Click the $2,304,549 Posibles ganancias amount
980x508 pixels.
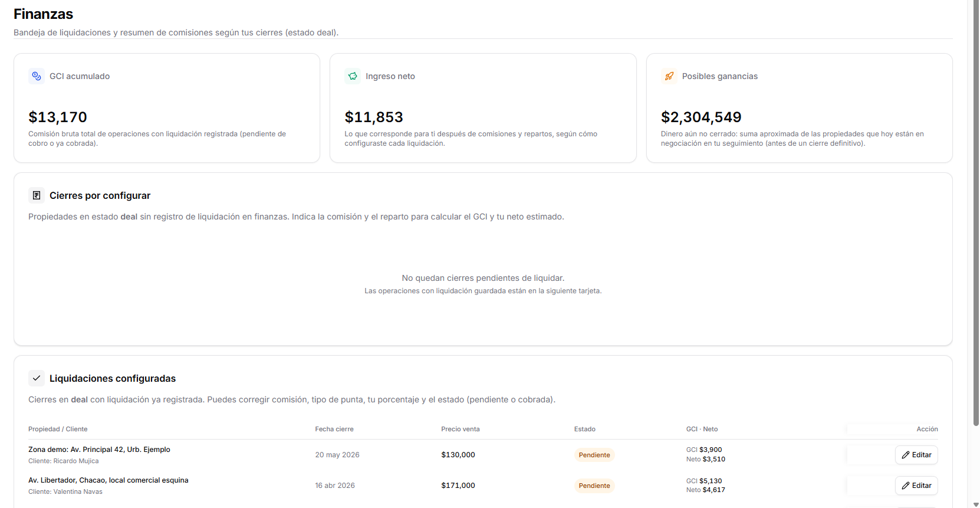(701, 117)
